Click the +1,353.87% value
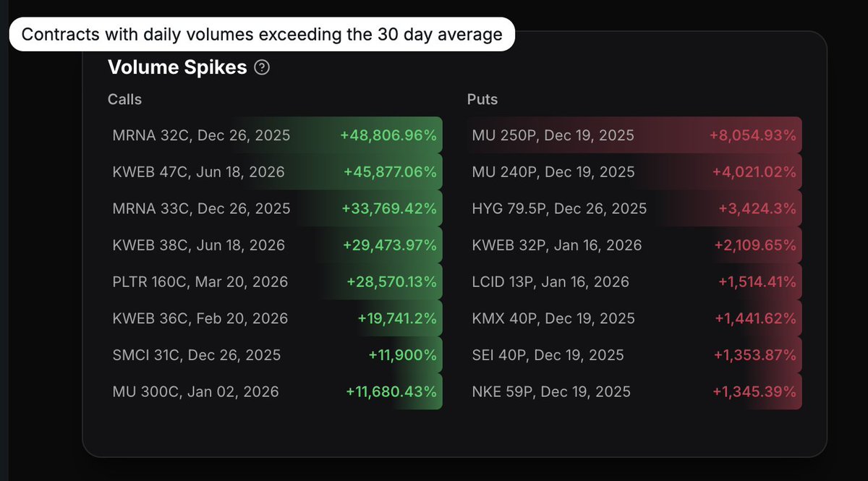This screenshot has height=481, width=868. [756, 355]
